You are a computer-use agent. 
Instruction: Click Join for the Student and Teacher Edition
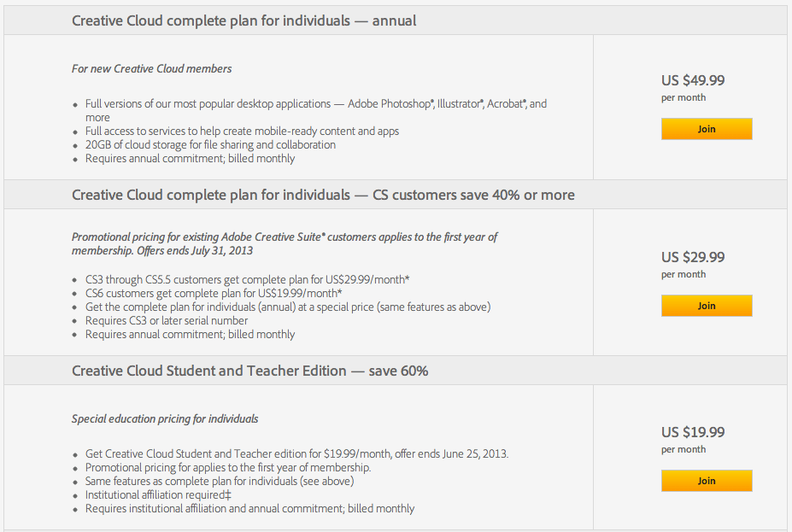pyautogui.click(x=706, y=481)
